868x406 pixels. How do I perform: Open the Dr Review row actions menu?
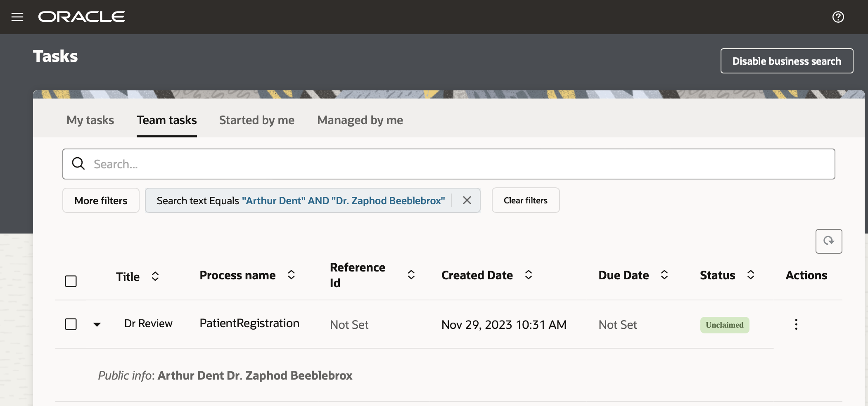tap(796, 324)
